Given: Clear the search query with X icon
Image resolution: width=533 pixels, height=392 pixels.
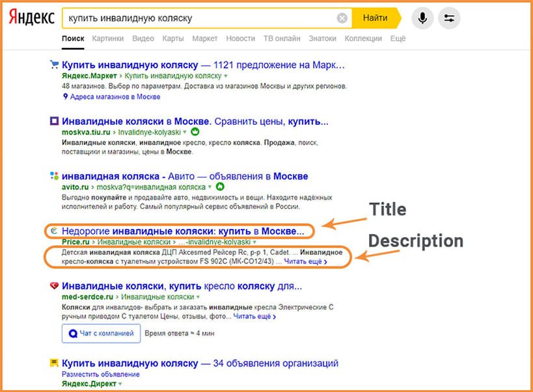Looking at the screenshot, I should [x=342, y=18].
